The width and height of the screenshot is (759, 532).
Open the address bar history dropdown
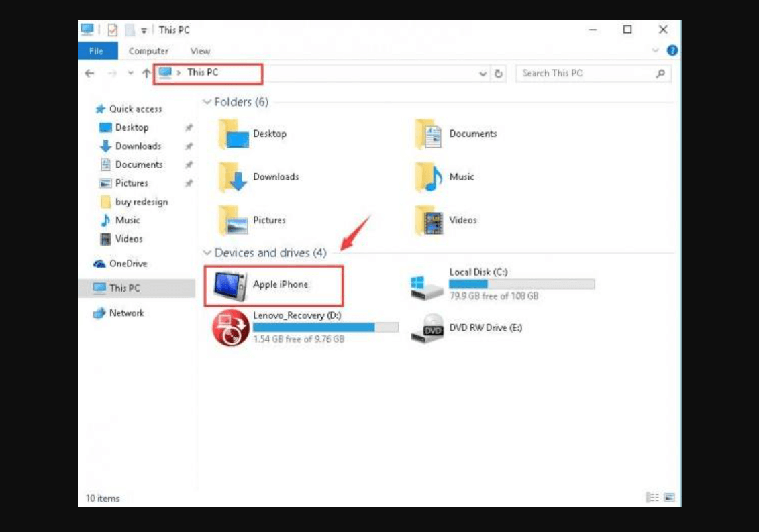point(482,74)
